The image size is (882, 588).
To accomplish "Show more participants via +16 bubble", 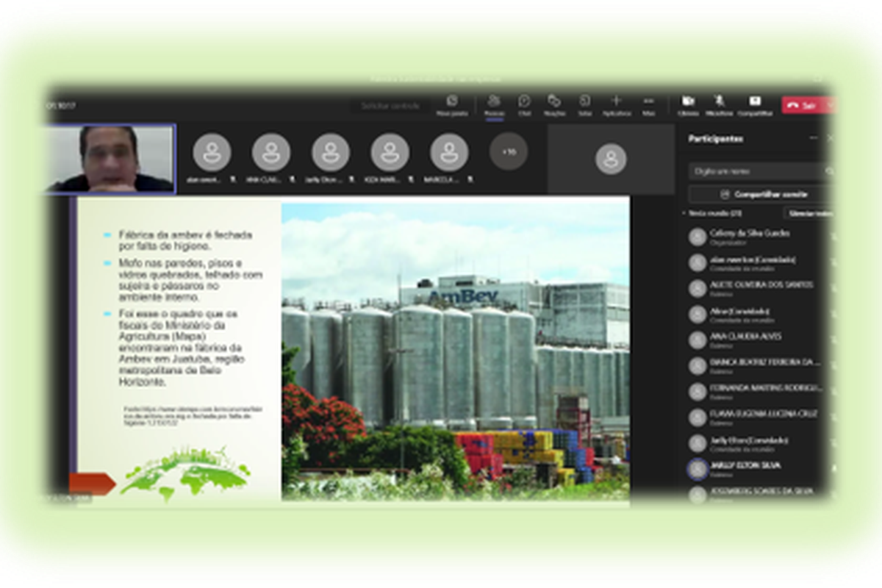I will 509,151.
